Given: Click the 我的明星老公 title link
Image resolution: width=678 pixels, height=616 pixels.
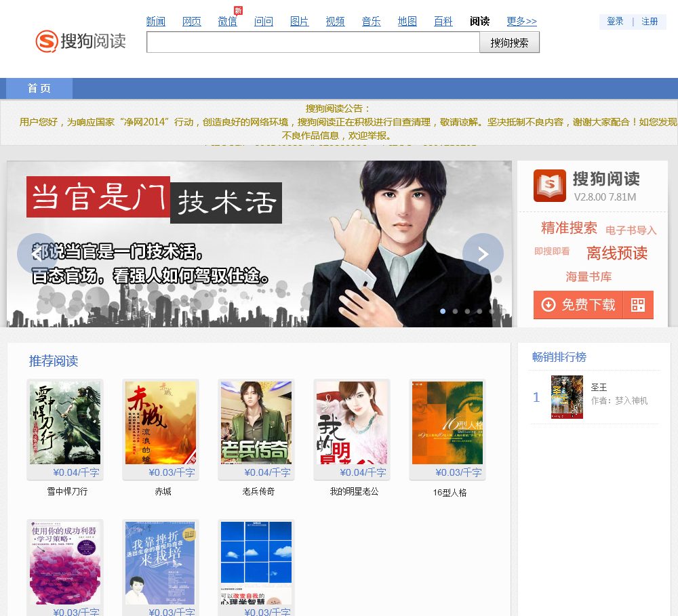Looking at the screenshot, I should (x=354, y=491).
